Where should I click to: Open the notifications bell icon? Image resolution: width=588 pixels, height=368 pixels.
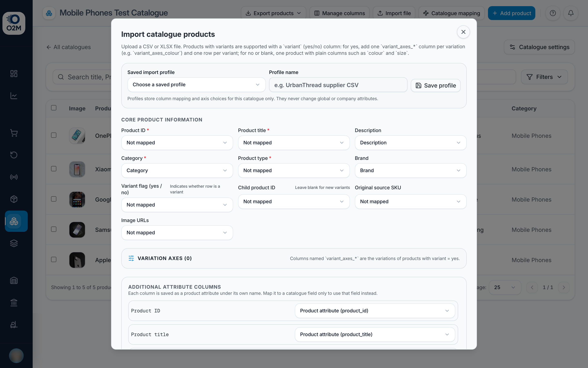[571, 13]
